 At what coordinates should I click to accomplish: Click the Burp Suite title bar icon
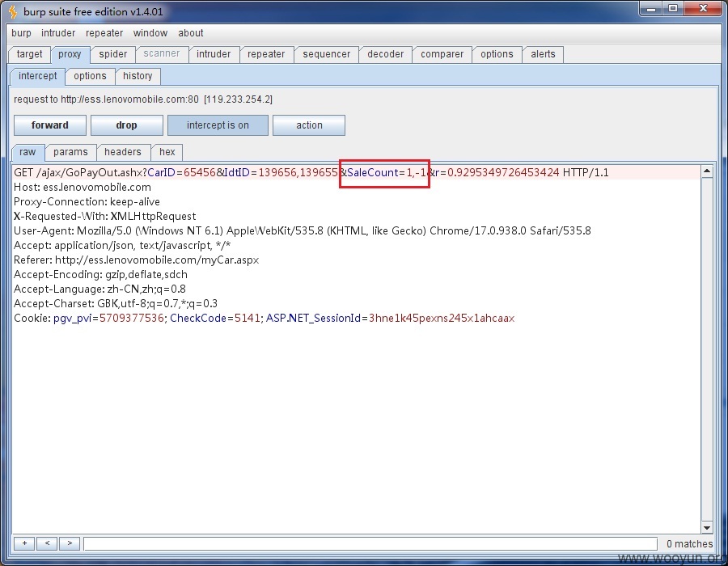tap(13, 11)
